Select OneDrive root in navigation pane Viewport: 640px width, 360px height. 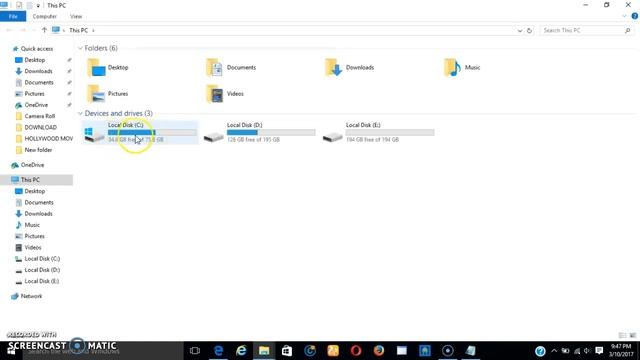pyautogui.click(x=32, y=165)
